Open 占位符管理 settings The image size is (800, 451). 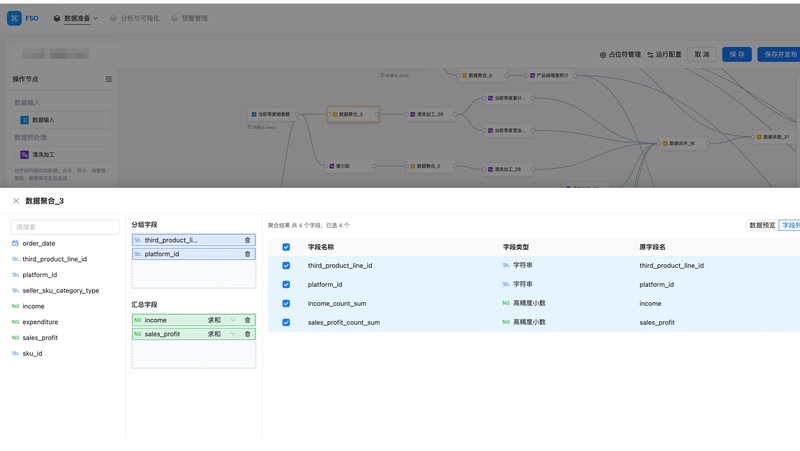click(620, 55)
